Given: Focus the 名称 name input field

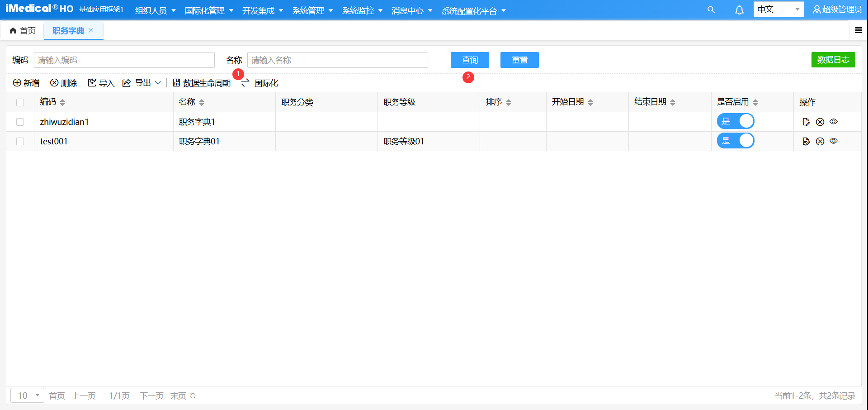Looking at the screenshot, I should [x=338, y=60].
